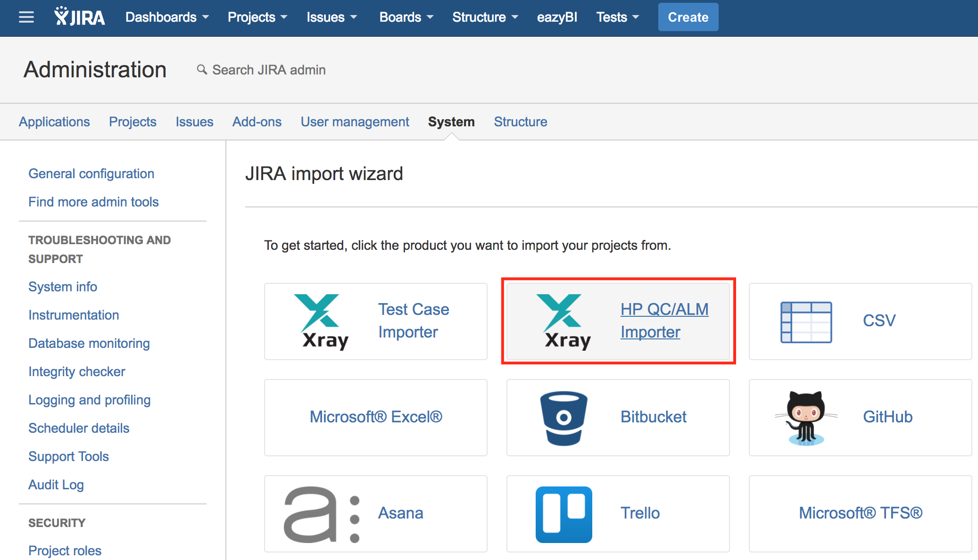Open Find more admin tools link

click(x=93, y=202)
